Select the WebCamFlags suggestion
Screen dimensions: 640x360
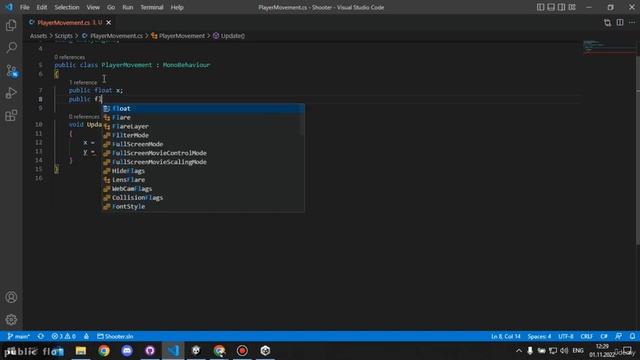coord(203,189)
